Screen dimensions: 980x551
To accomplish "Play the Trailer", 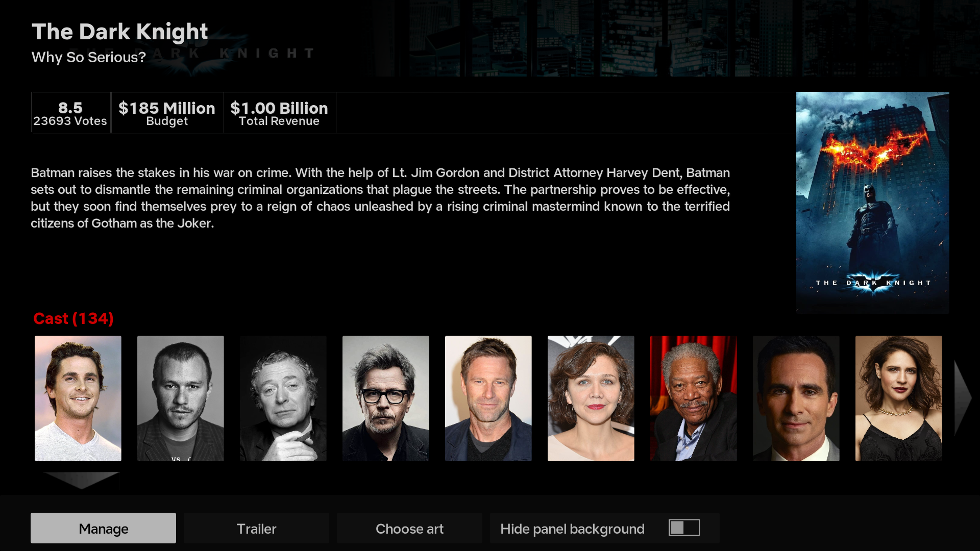I will click(256, 528).
